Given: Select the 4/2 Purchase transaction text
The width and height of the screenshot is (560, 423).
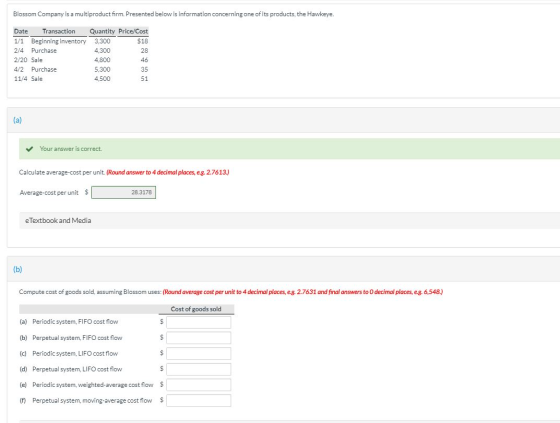Looking at the screenshot, I should coord(44,69).
